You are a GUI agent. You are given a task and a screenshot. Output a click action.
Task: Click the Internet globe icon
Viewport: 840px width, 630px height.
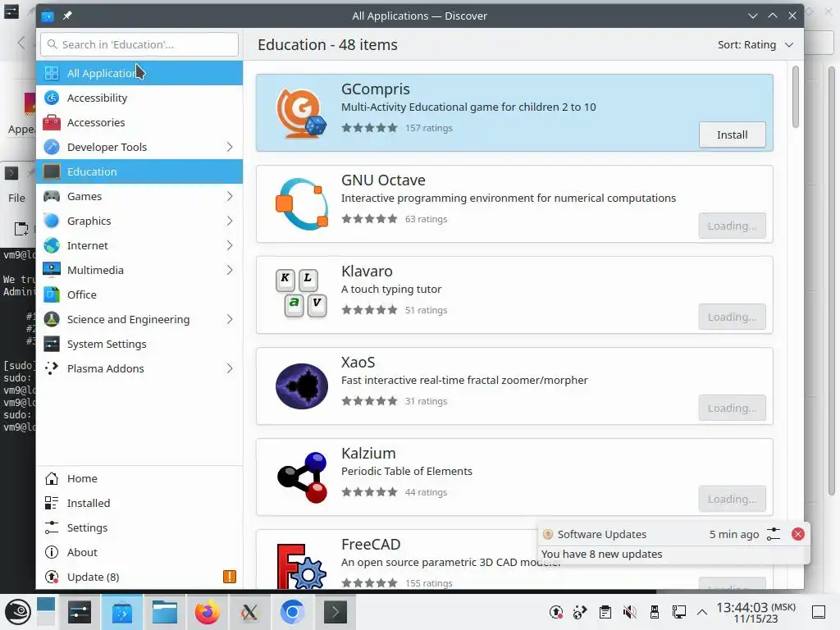click(x=52, y=245)
